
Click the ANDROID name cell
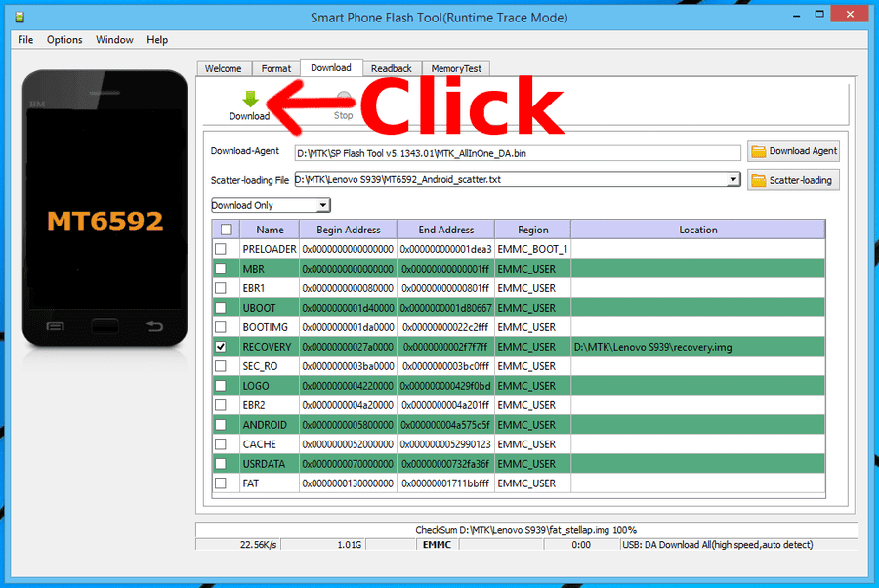270,425
